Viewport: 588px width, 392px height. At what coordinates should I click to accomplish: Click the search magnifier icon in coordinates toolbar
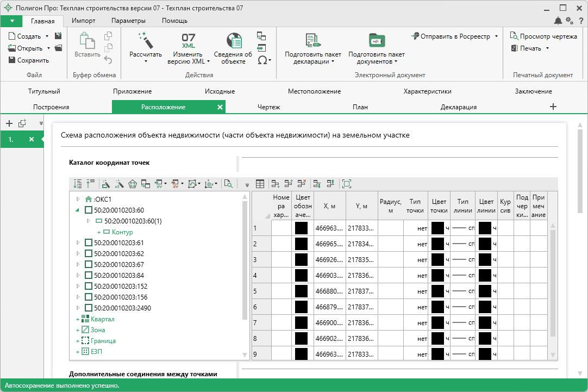click(228, 184)
